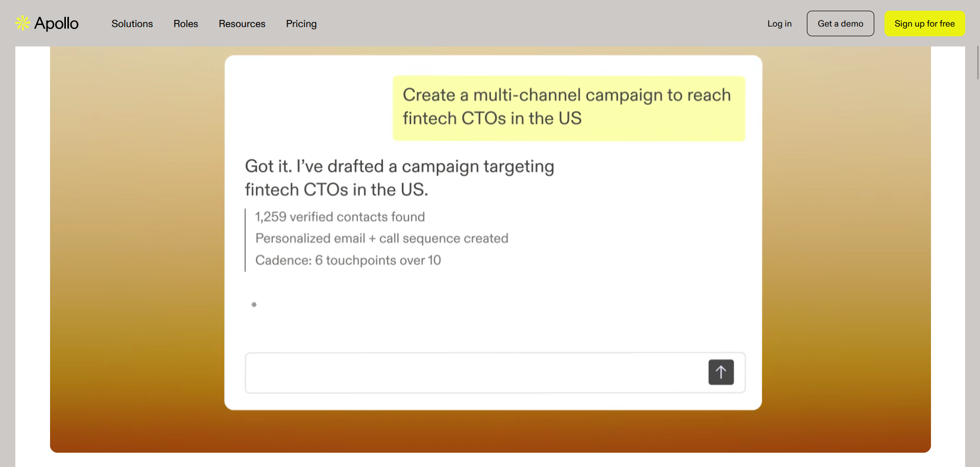Screen dimensions: 980x467
Task: Go to the Pricing page
Action: (x=301, y=23)
